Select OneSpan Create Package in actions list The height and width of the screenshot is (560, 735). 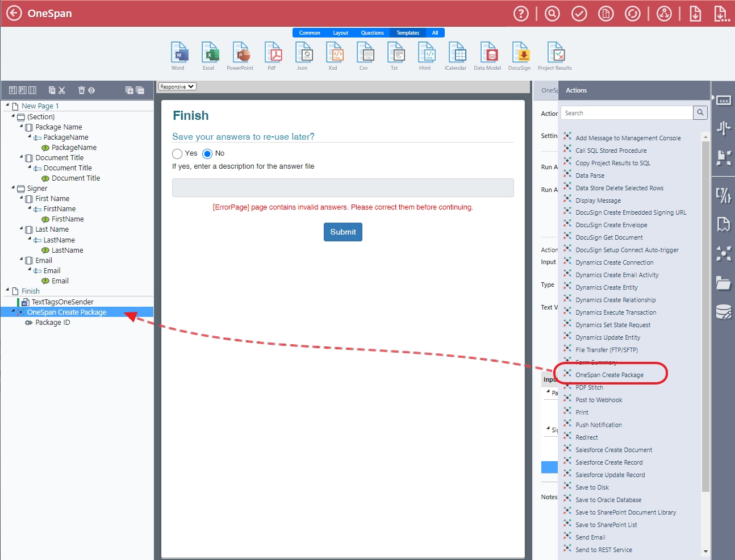pos(609,375)
